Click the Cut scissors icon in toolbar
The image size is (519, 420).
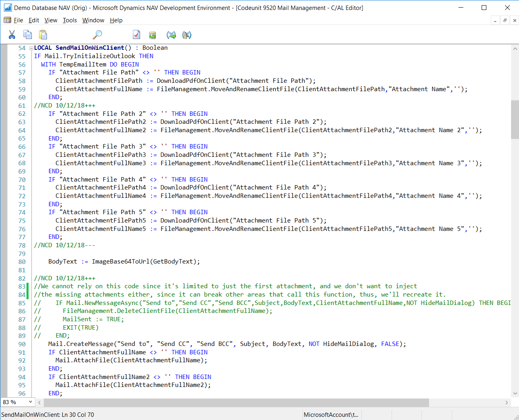click(12, 35)
